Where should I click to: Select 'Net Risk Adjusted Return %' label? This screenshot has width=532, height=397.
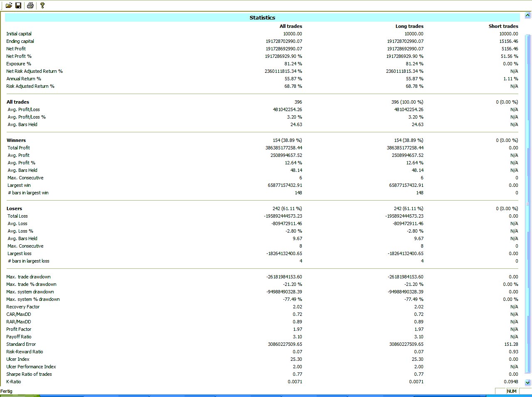point(34,71)
